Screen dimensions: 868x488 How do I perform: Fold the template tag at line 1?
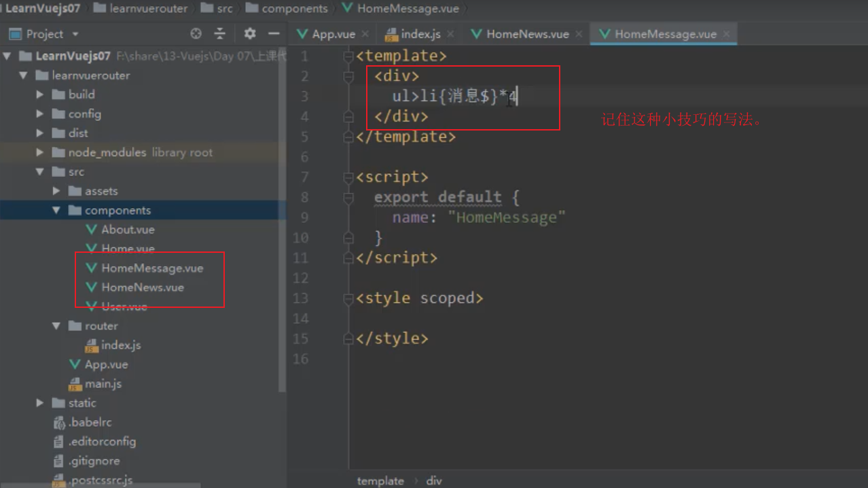pos(348,56)
